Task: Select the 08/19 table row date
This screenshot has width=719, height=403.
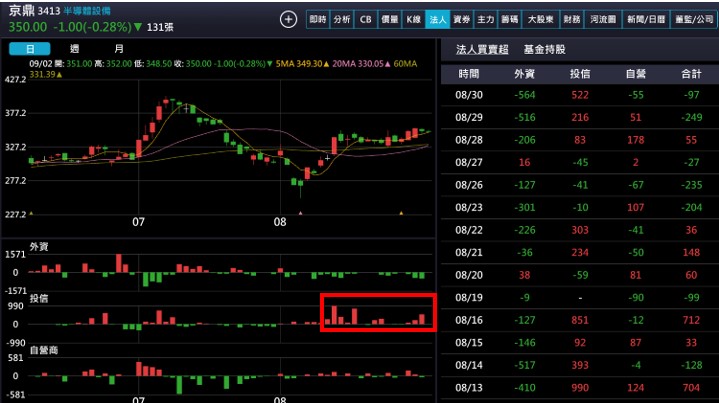Action: pyautogui.click(x=469, y=298)
